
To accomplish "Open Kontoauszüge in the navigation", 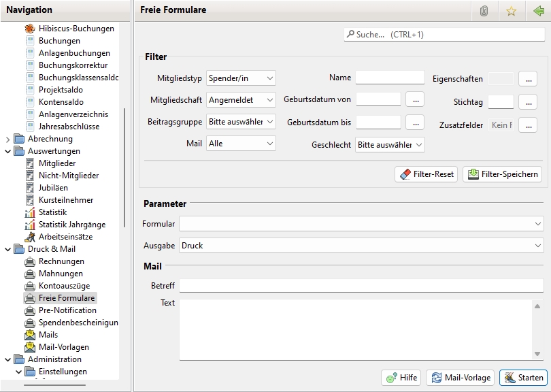I will 64,286.
